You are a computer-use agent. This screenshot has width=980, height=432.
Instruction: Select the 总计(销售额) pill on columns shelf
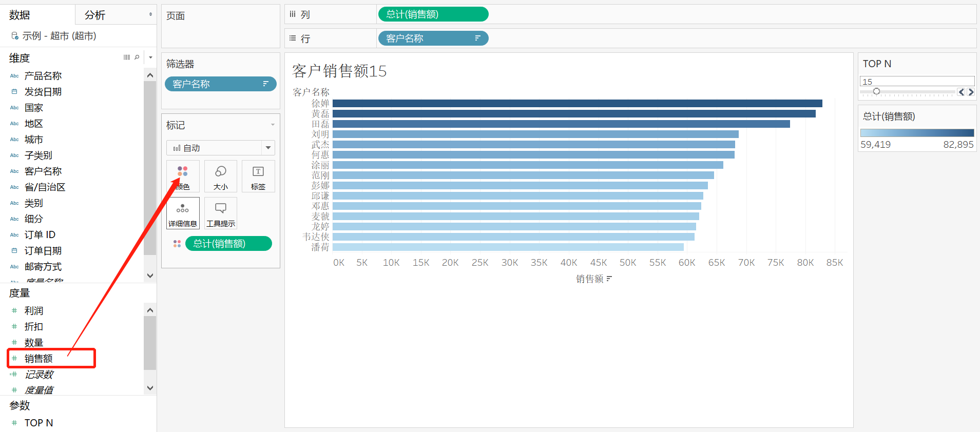(x=433, y=14)
